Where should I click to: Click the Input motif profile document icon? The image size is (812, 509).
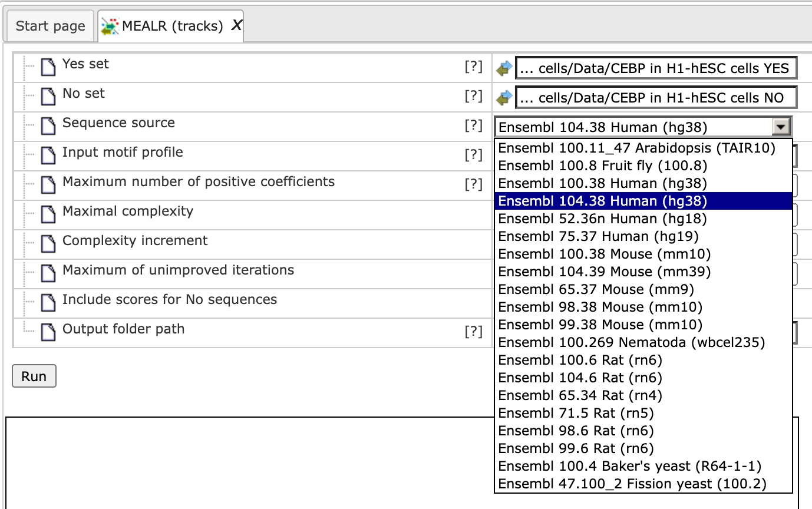(48, 156)
